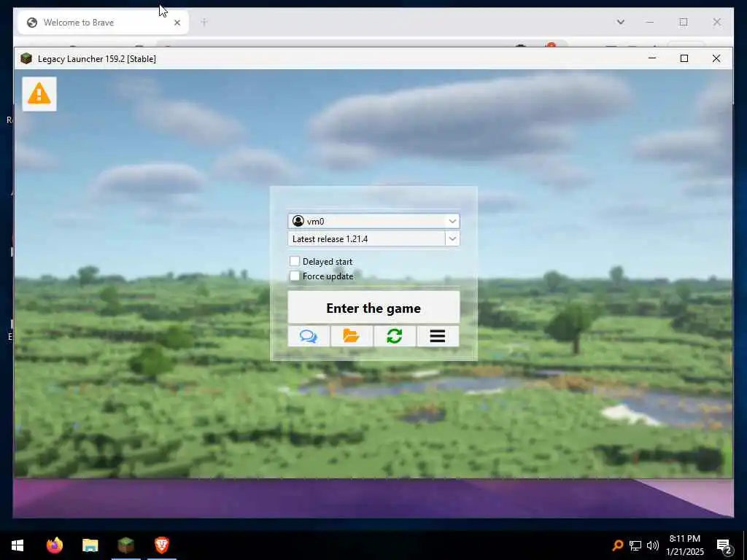Click the orange search key tray icon

tap(617, 545)
